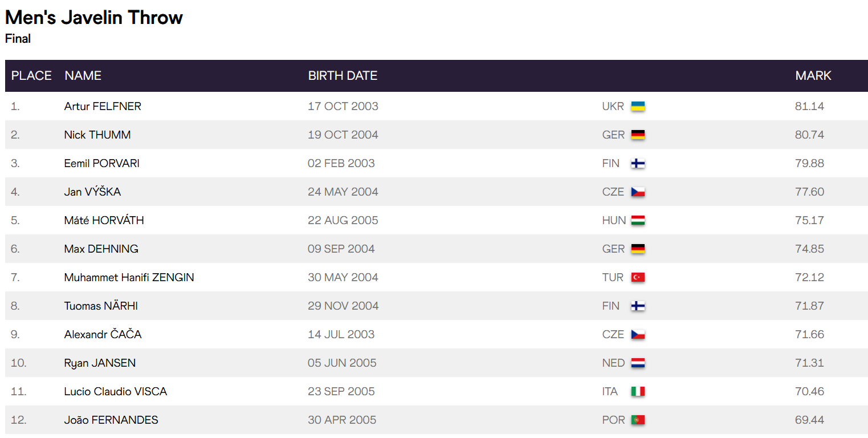
Task: Click the Finland flag beside Eemil Porvari
Action: coord(638,163)
